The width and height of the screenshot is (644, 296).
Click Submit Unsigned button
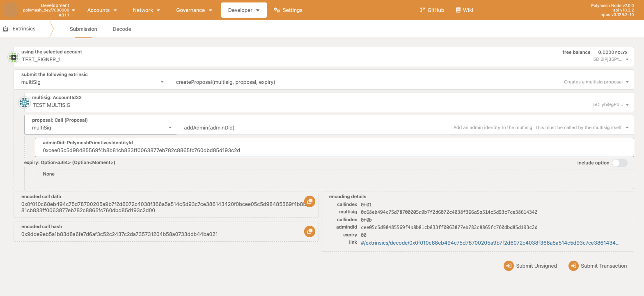(x=530, y=266)
